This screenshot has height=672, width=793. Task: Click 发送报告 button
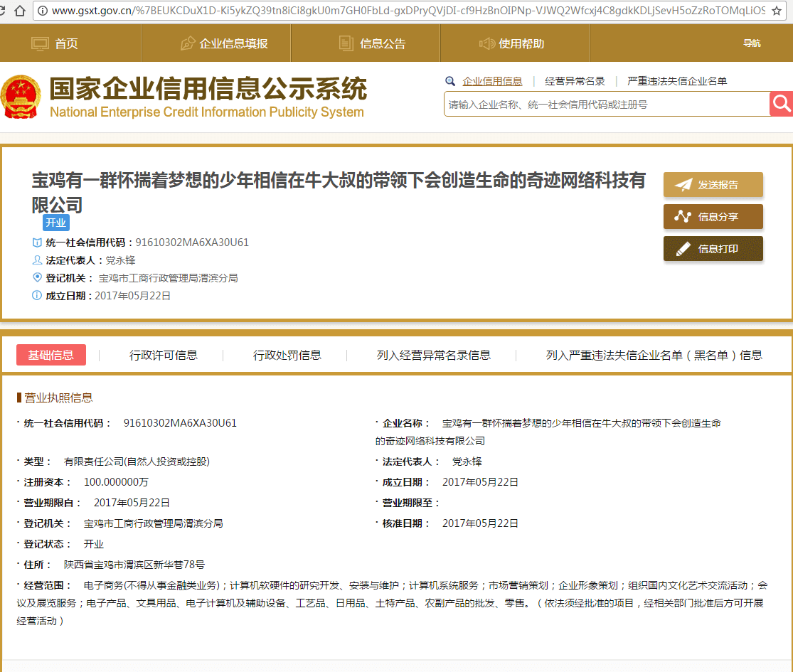click(713, 185)
